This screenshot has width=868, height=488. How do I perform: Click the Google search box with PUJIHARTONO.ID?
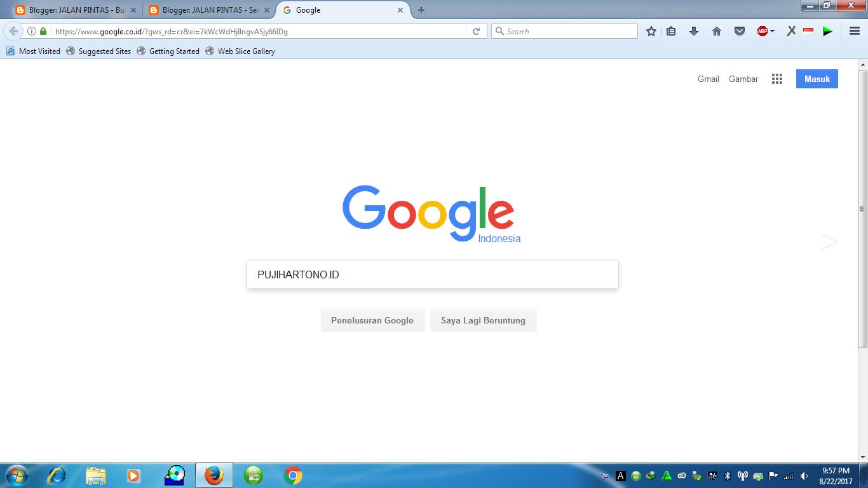point(433,274)
